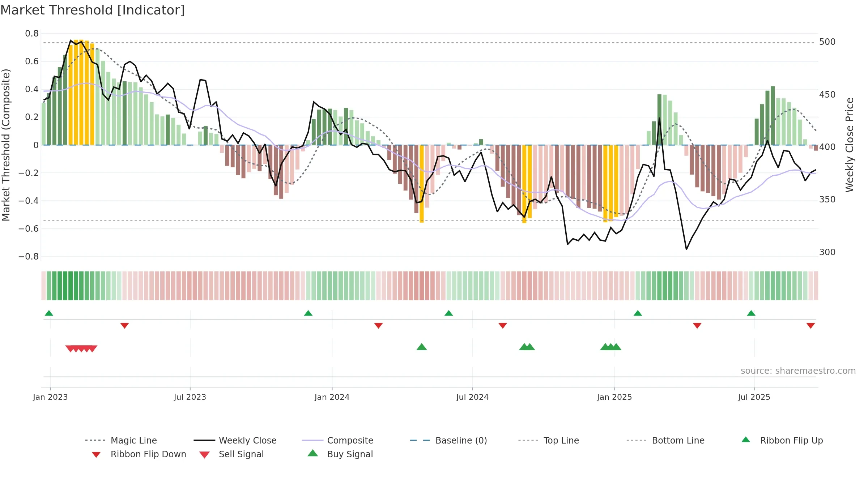Toggle the Composite legend entry
The width and height of the screenshot is (868, 488).
(337, 440)
